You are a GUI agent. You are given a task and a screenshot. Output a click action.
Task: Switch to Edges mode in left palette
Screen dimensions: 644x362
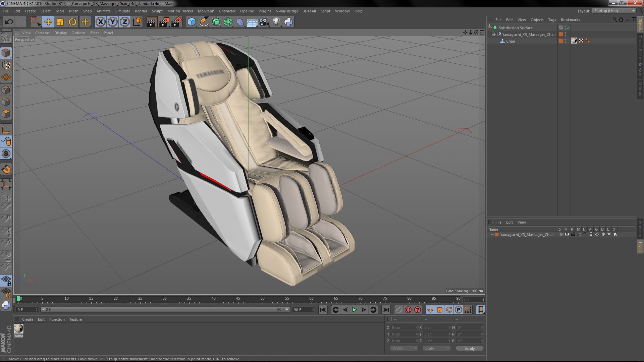(6, 102)
